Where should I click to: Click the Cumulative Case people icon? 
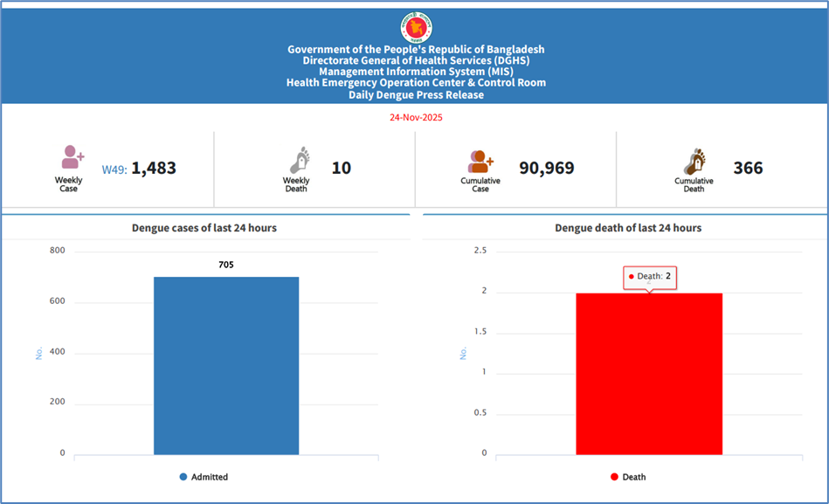480,162
